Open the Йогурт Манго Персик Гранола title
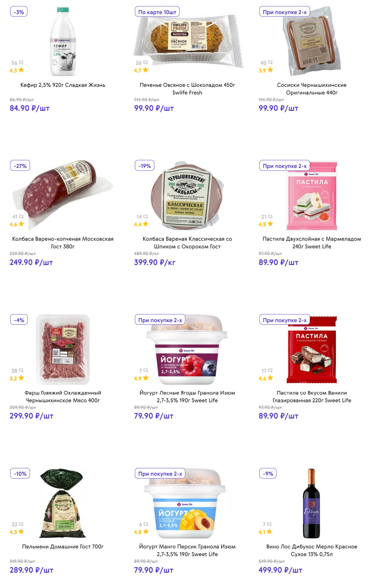Screen dimensions: 385x588 point(187,550)
